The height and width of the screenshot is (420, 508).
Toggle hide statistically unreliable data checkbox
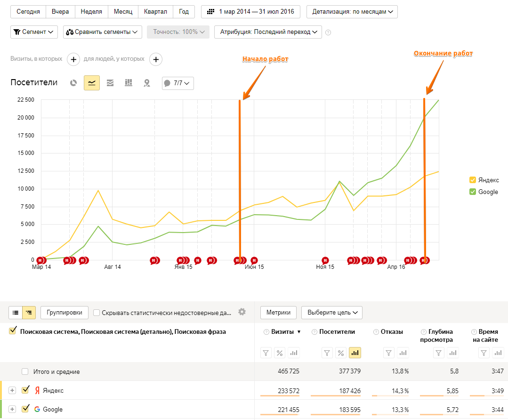pyautogui.click(x=96, y=313)
